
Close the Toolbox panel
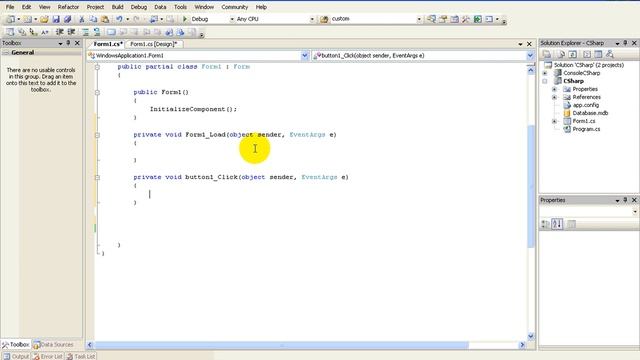pyautogui.click(x=78, y=43)
